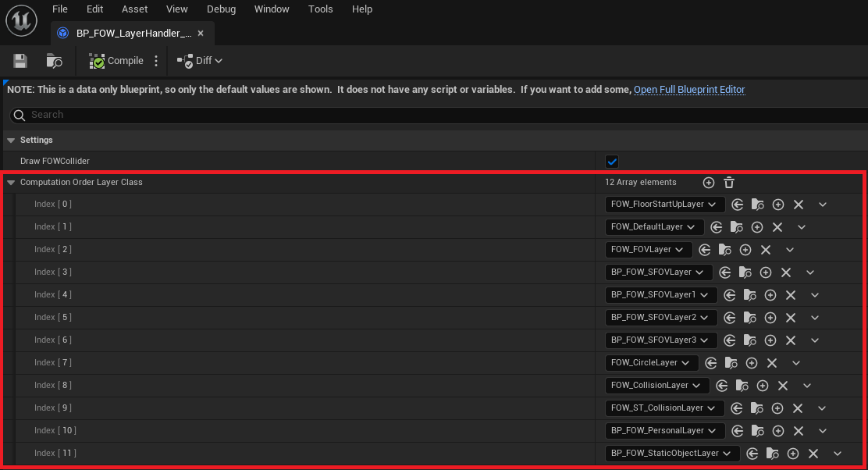Collapse the Computation Order Layer Class array

click(11, 182)
